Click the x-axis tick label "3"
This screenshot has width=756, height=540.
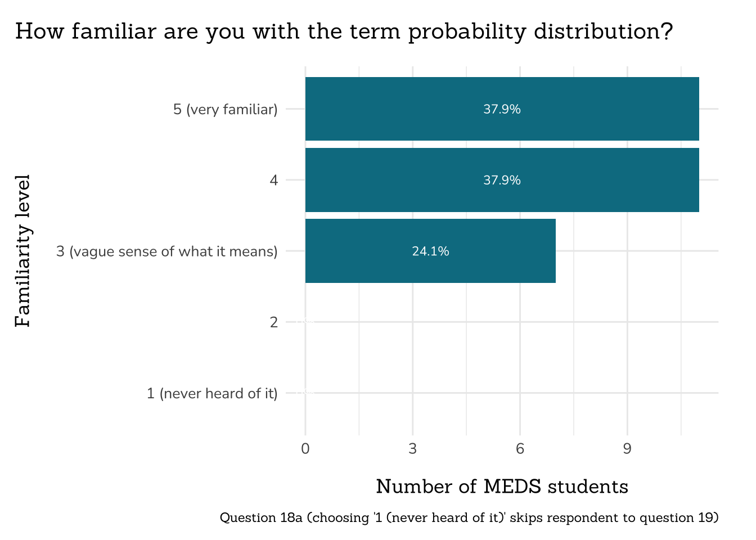point(413,449)
